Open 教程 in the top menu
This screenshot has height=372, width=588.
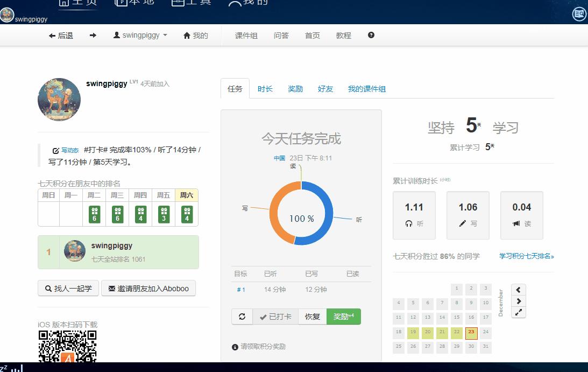[x=343, y=36]
